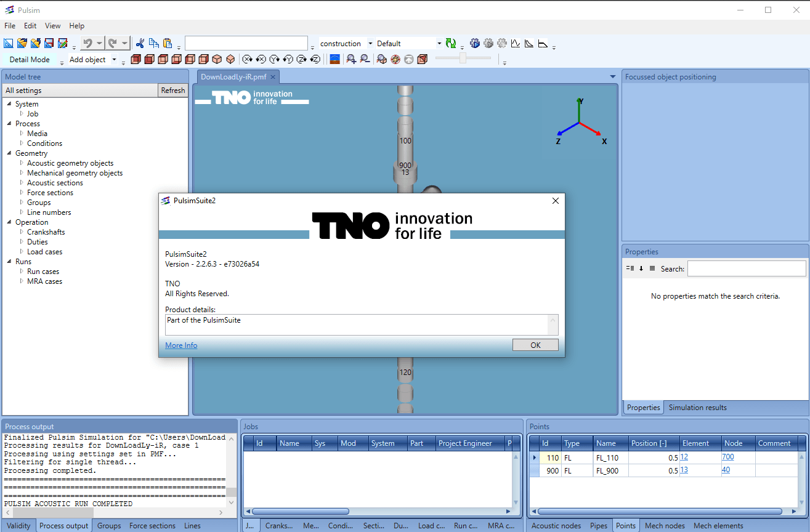Click the Paste clipboard icon
Image resolution: width=810 pixels, height=532 pixels.
[168, 43]
